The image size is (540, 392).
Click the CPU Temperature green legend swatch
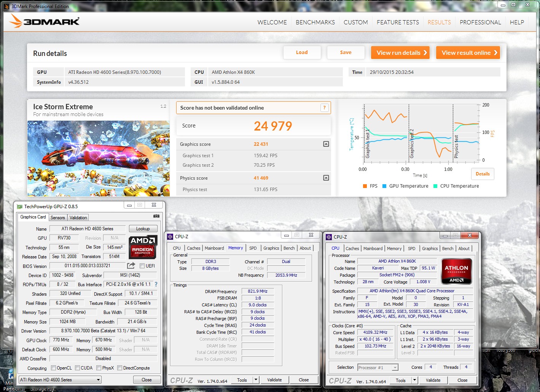click(x=435, y=186)
